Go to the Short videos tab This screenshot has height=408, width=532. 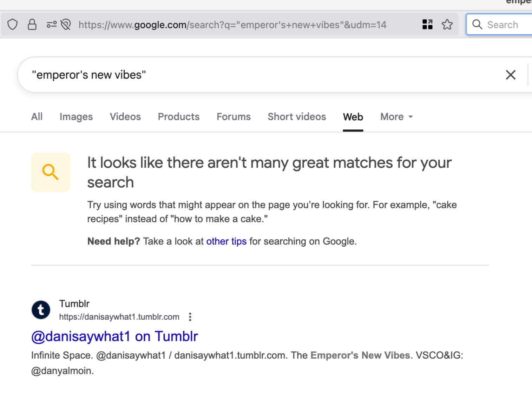[x=296, y=117]
